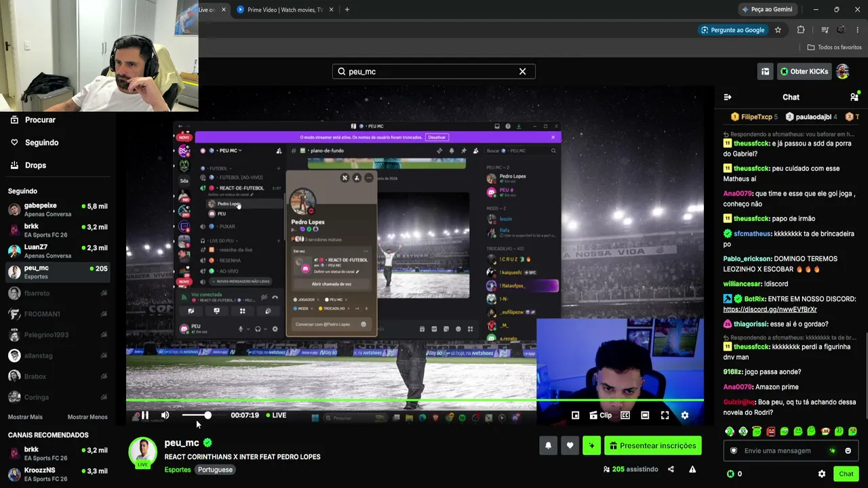Click the Peça ao Gemini button
The height and width of the screenshot is (488, 868).
point(768,9)
